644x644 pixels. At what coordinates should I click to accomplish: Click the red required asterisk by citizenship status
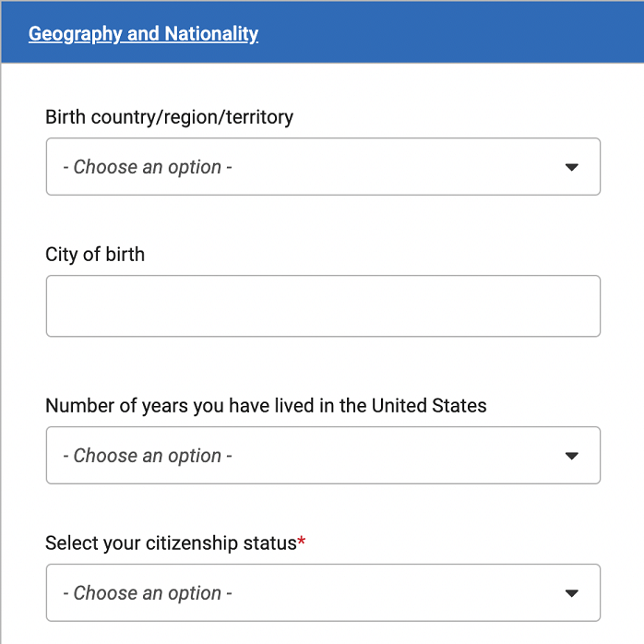[x=302, y=542]
